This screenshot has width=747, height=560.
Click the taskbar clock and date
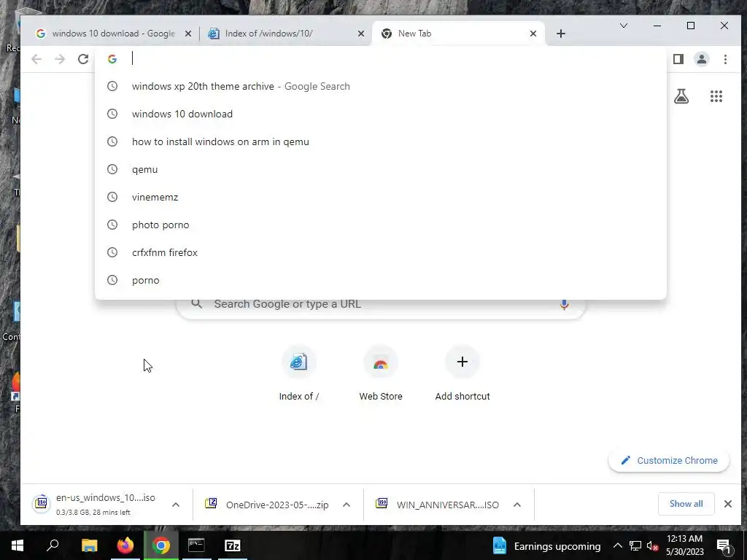pos(684,545)
